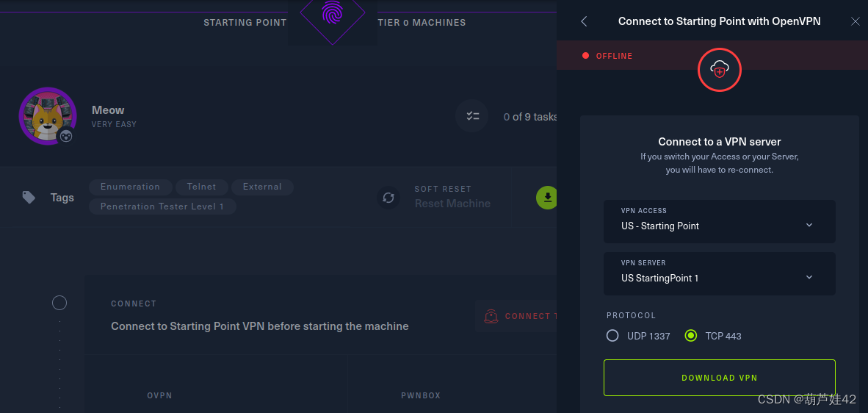Click the OFFLINE status label

click(614, 56)
